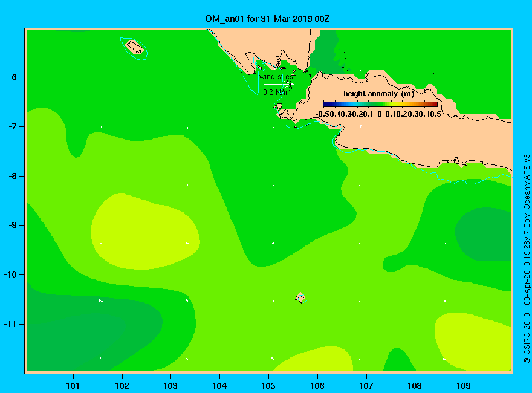Click the vertical CSIRO BoM OceanMAPS copyright text
The height and width of the screenshot is (393, 532).
pyautogui.click(x=527, y=259)
